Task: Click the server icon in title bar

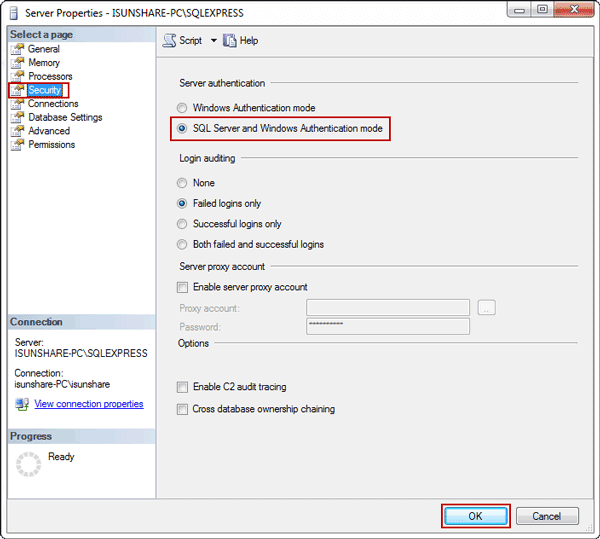Action: point(14,13)
